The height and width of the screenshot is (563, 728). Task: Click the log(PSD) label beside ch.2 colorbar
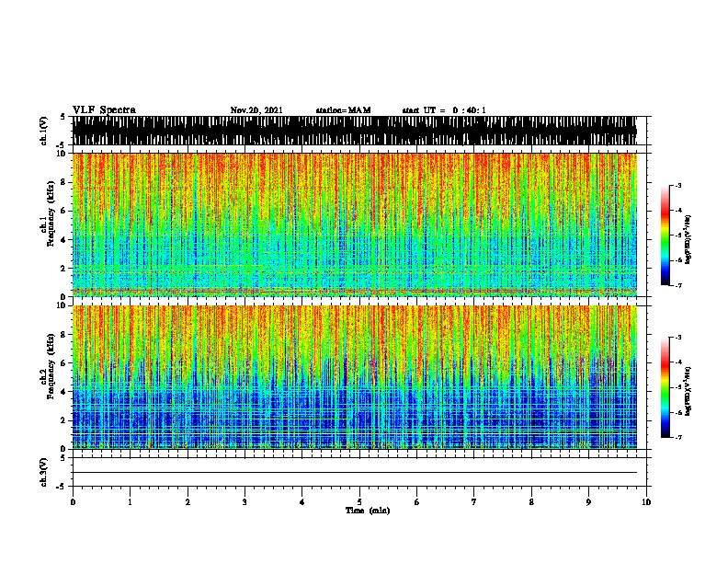pyautogui.click(x=688, y=391)
